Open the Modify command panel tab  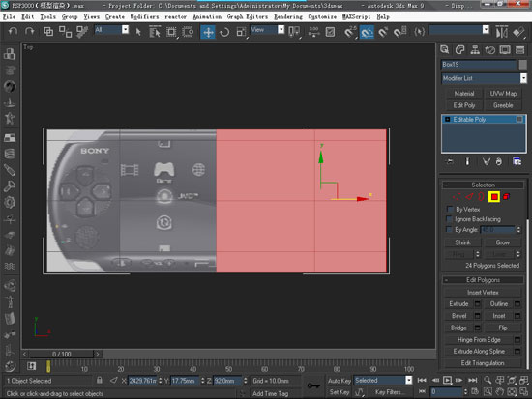point(459,50)
